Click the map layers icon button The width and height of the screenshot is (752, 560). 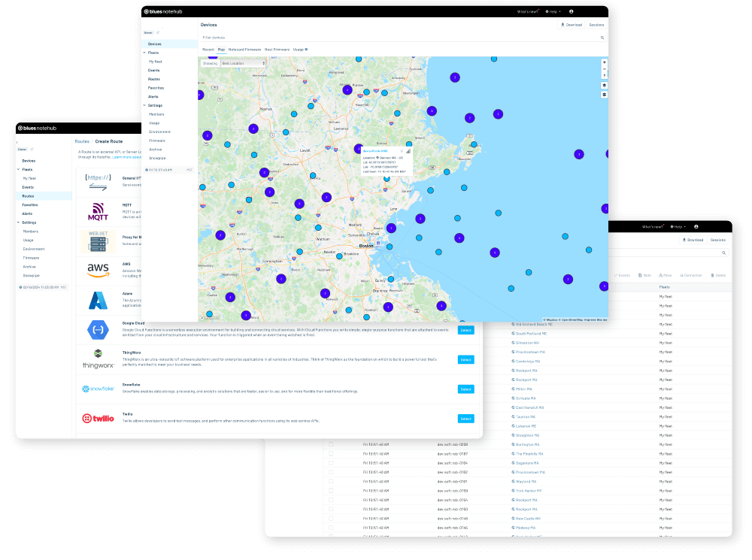pos(605,86)
